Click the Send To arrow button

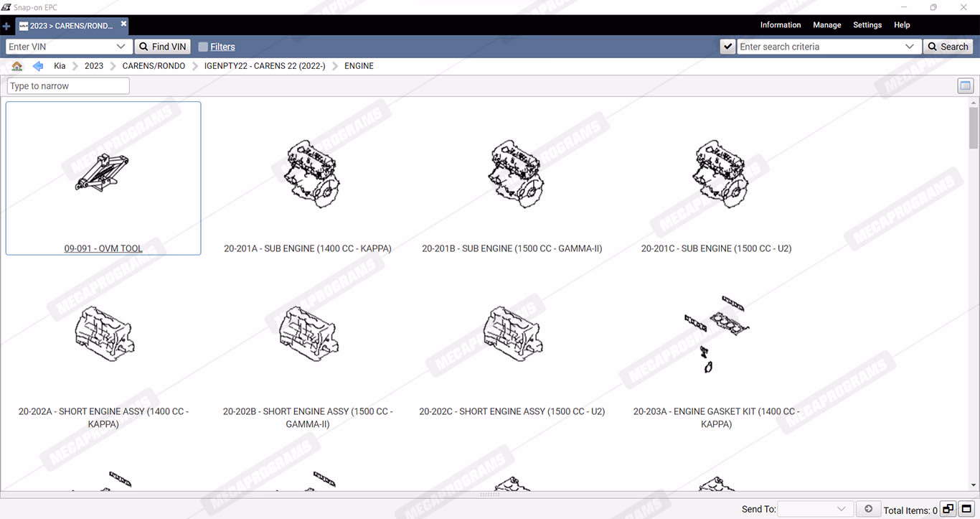pyautogui.click(x=868, y=509)
